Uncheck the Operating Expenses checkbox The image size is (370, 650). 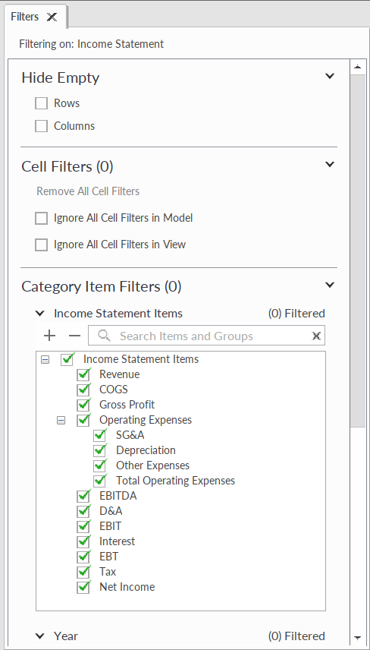click(83, 420)
